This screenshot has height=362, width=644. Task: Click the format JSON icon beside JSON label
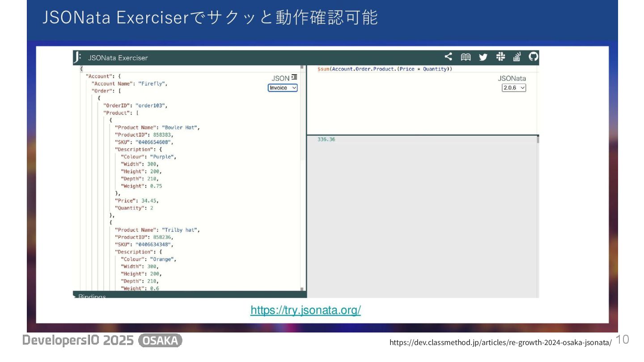pyautogui.click(x=294, y=78)
